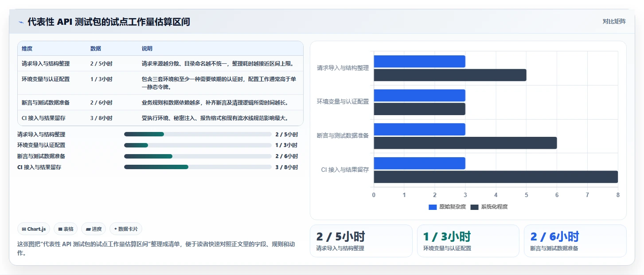Click the blue bar for 请求导入与结构整理 in chart

(x=419, y=62)
